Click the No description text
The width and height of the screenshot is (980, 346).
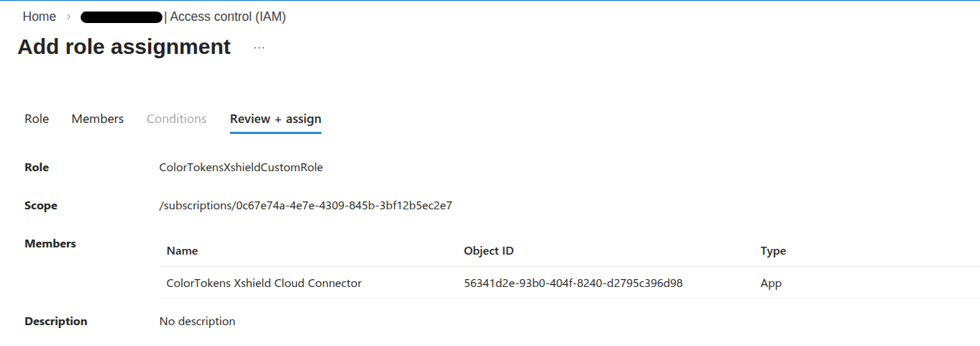197,322
